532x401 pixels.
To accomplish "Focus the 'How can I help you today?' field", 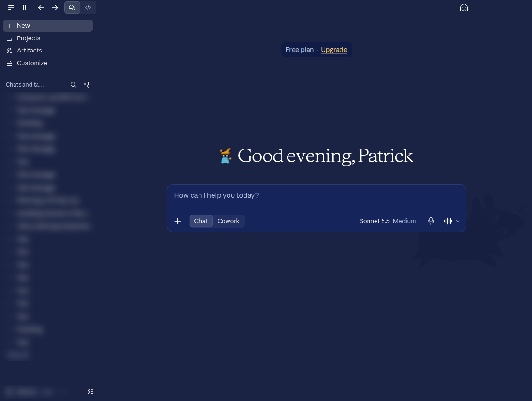I will (x=316, y=196).
